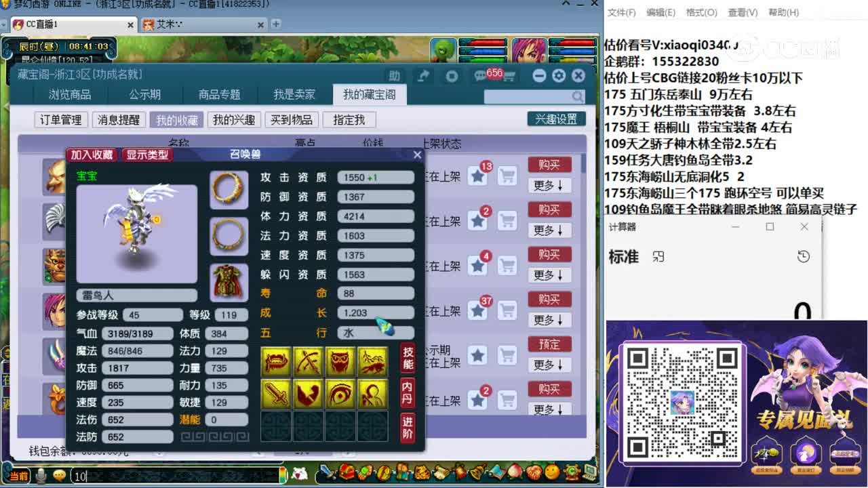The image size is (868, 488).
Task: Open 查看(V) menu in notepad
Action: tap(742, 12)
